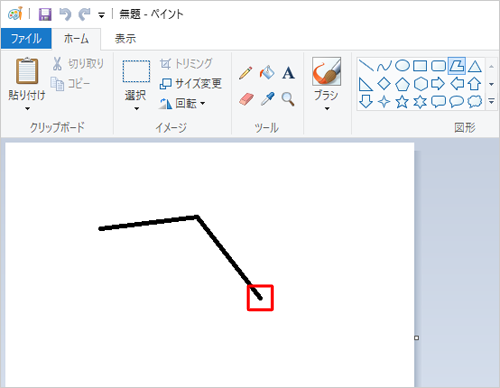Select the Rectangle shape

click(420, 66)
